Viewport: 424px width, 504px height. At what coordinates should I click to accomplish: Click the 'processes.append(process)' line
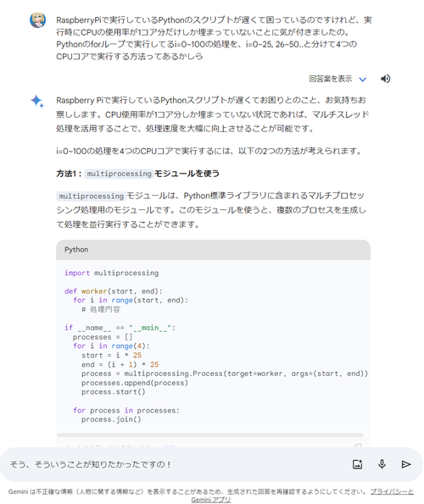click(135, 383)
